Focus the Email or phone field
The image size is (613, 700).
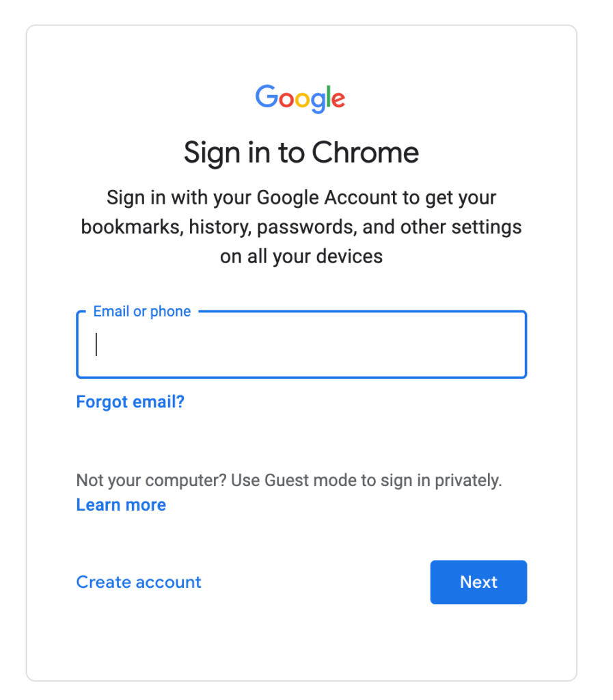tap(301, 345)
